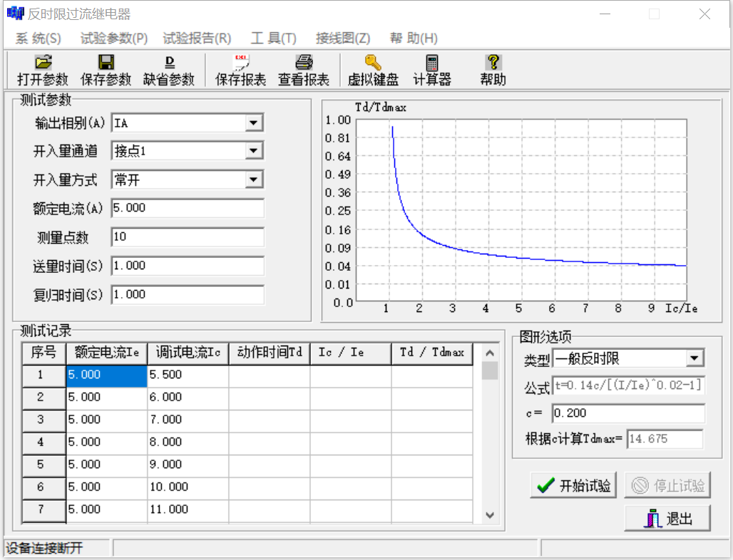Expand the 开入量方式 combo box
Screen dimensions: 733x560
click(x=254, y=180)
